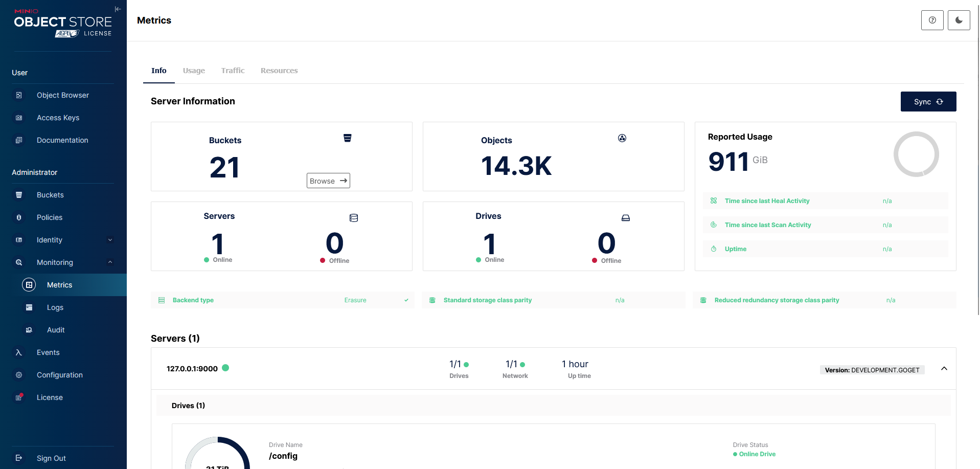Click the Reported Usage progress ring
Screen dimensions: 980x469
pos(916,154)
